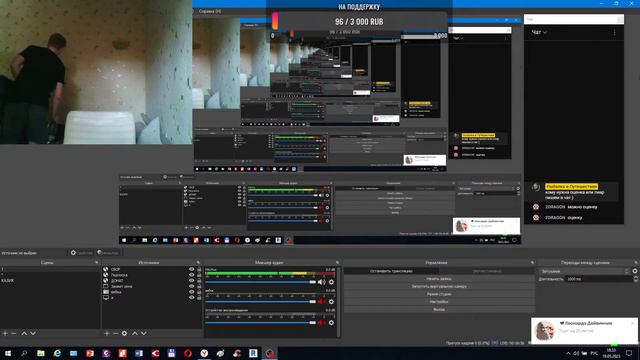
Task: Open Свойства button above the docks
Action: tap(82, 253)
